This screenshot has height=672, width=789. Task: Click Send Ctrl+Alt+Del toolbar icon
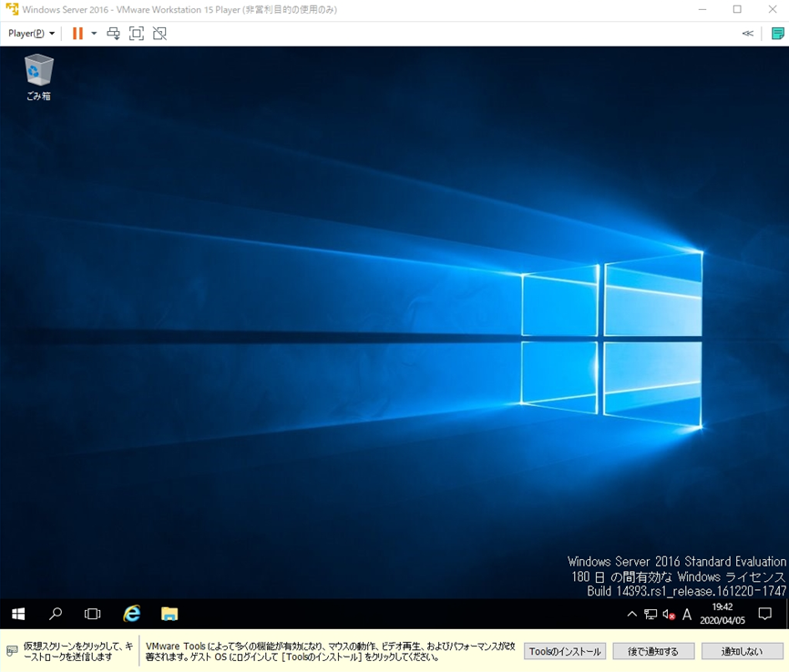(x=113, y=34)
